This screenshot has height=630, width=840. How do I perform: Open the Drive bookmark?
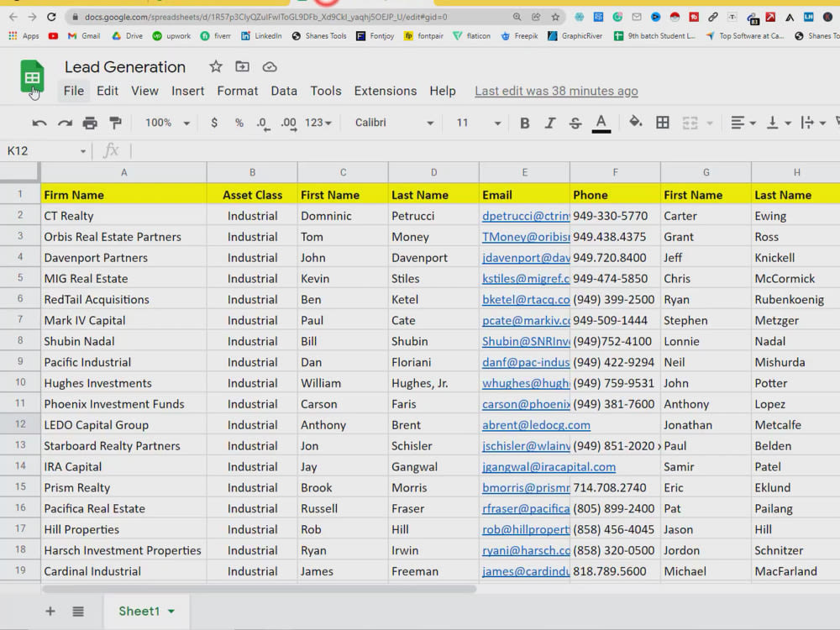[x=127, y=36]
